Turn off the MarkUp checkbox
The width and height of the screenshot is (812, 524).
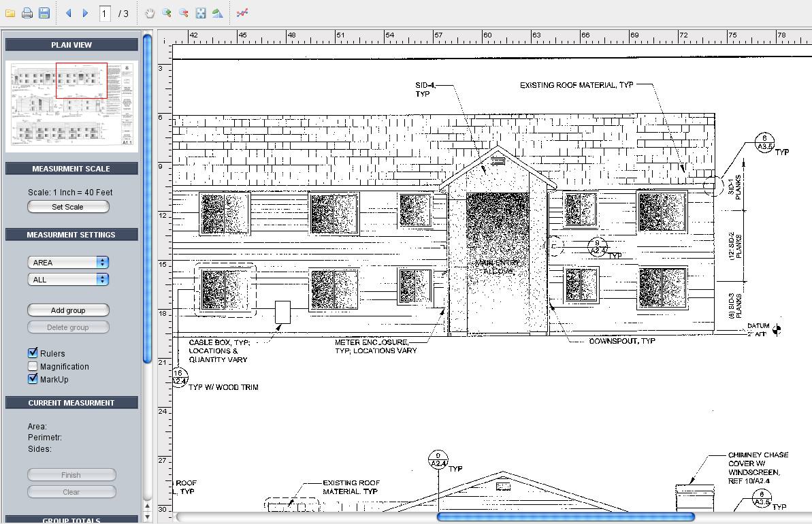31,379
